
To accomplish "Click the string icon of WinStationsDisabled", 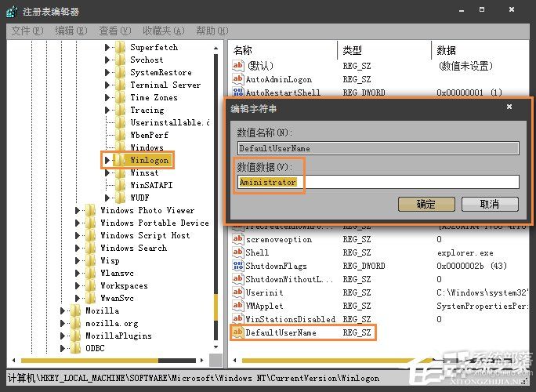I will pos(238,319).
